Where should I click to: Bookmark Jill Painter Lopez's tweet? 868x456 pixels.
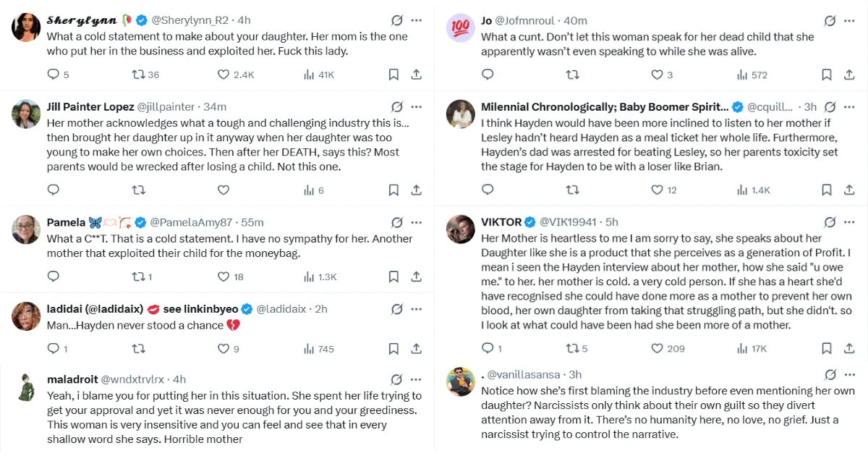tap(393, 190)
